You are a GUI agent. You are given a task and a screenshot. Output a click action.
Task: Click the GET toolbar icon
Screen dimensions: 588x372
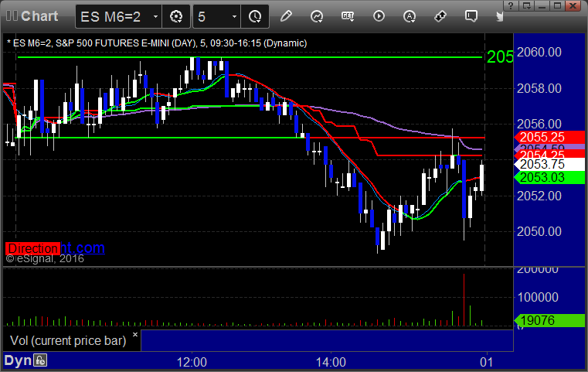click(348, 16)
